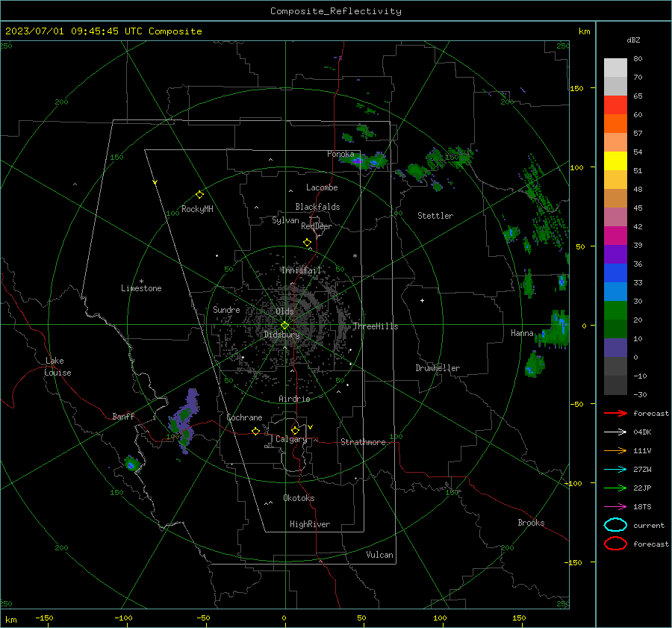Click the -50 tick on right axis

576,404
